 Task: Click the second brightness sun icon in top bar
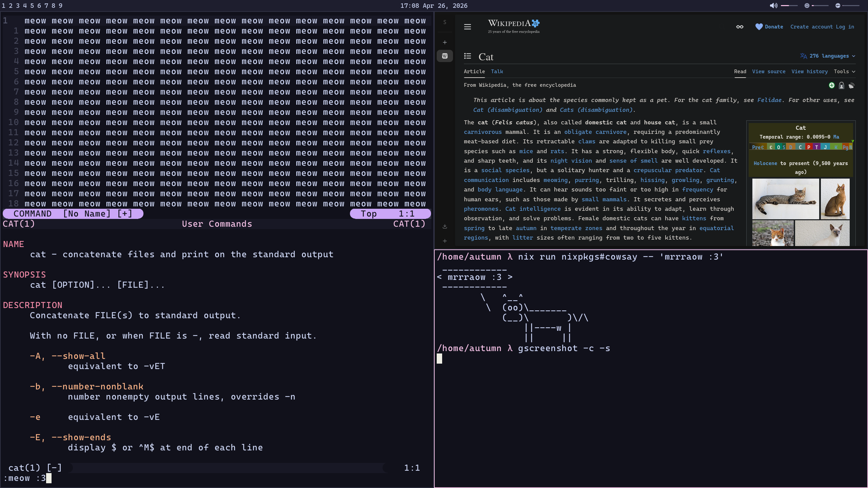click(x=838, y=6)
